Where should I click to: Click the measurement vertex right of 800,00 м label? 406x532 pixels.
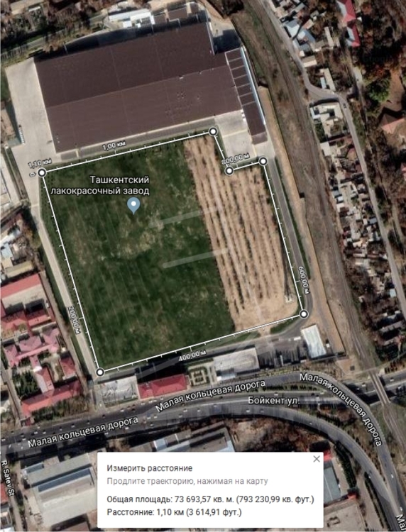point(263,161)
